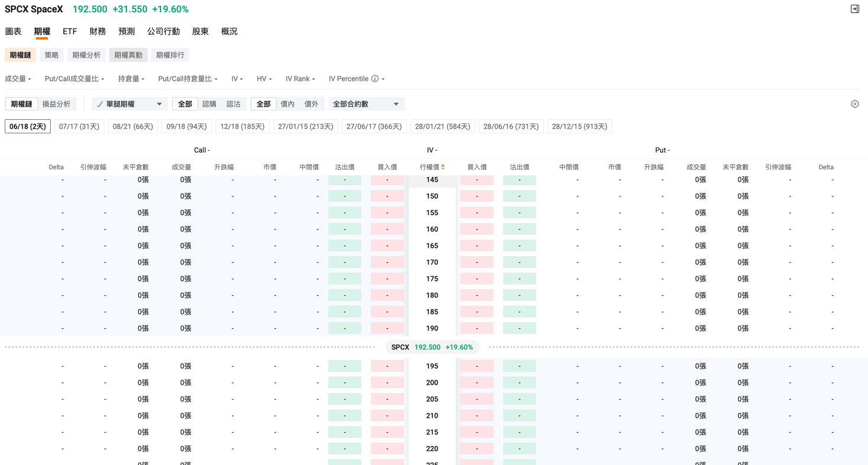
Task: Open option chain settings gear icon
Action: [854, 104]
